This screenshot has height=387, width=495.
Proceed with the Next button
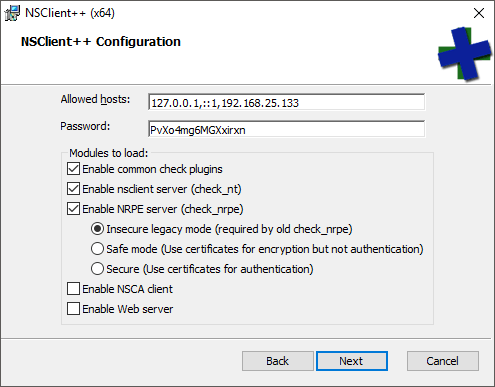point(352,361)
